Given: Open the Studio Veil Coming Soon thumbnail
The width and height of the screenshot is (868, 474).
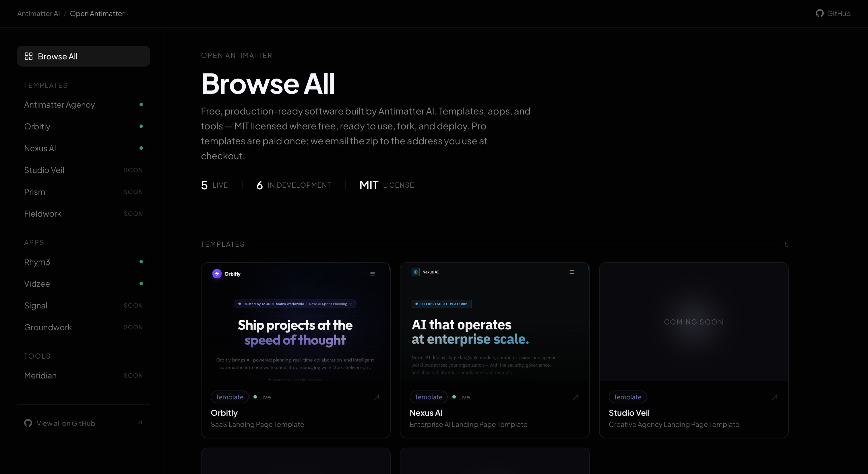Looking at the screenshot, I should point(693,322).
